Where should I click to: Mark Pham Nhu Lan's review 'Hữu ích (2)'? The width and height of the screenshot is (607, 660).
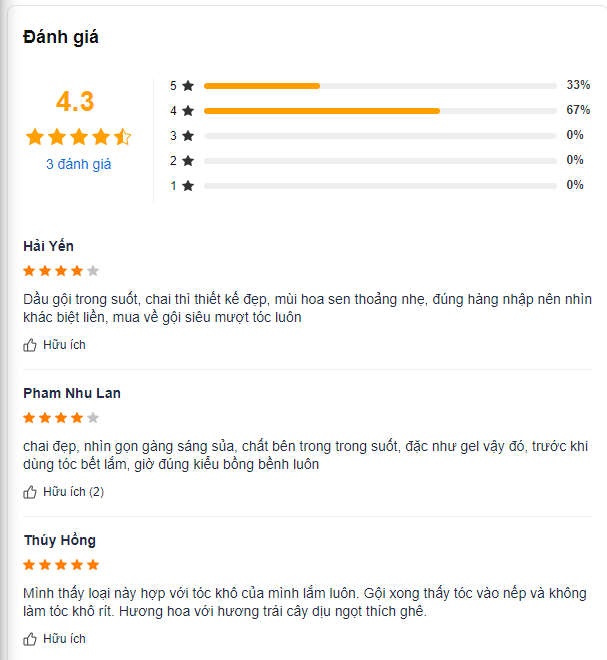pos(73,492)
